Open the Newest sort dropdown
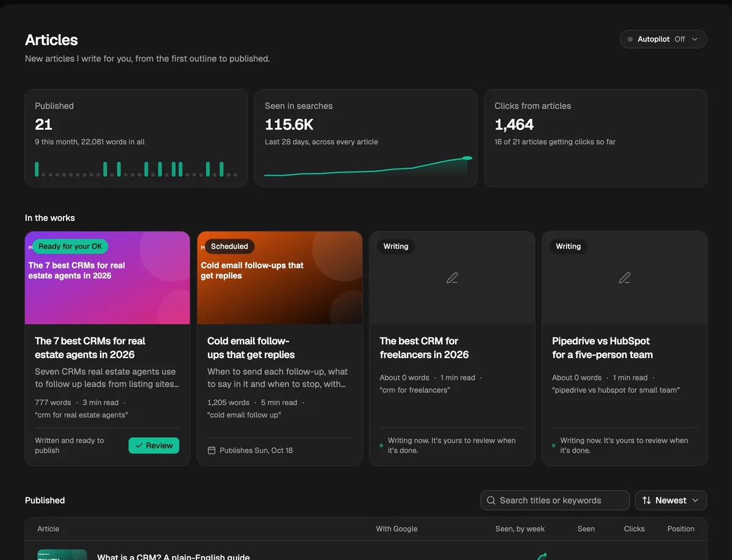 point(671,500)
